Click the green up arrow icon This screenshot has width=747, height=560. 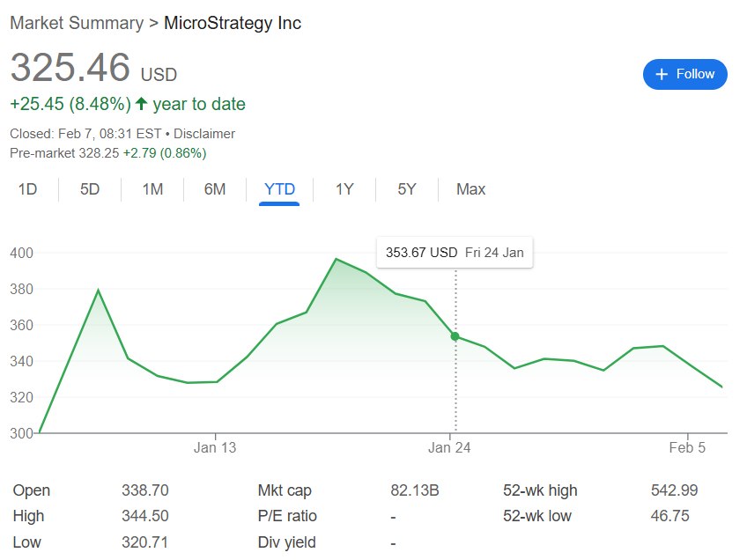141,103
